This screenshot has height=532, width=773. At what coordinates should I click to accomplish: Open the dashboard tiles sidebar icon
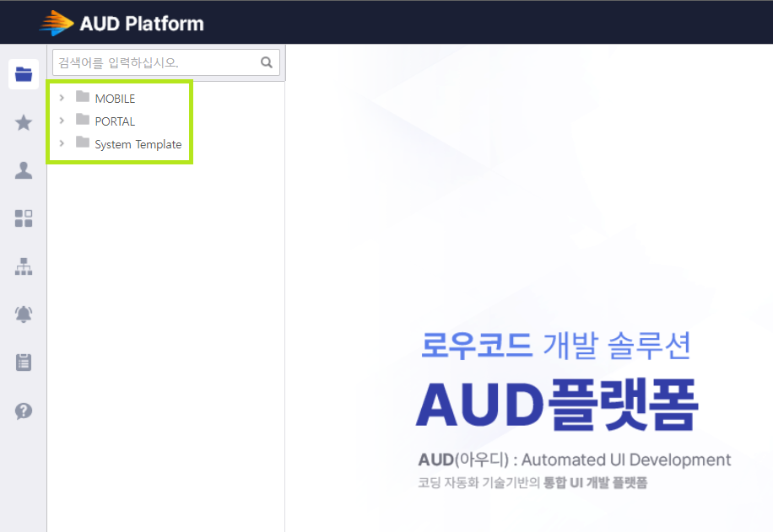point(24,218)
